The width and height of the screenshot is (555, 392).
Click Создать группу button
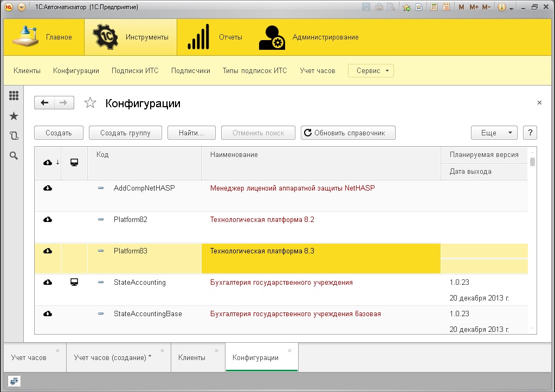point(125,132)
